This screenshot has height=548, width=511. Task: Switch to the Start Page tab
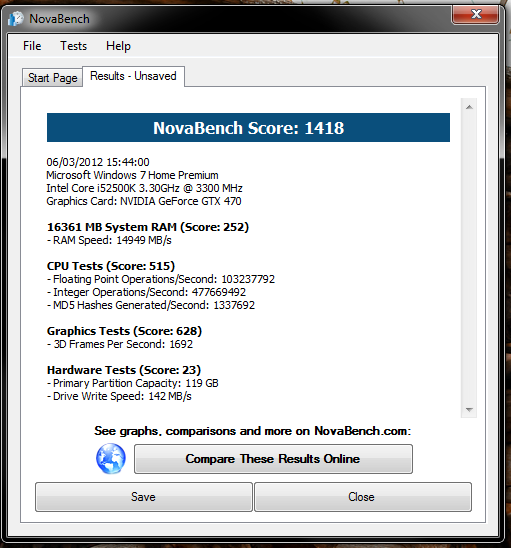click(52, 78)
